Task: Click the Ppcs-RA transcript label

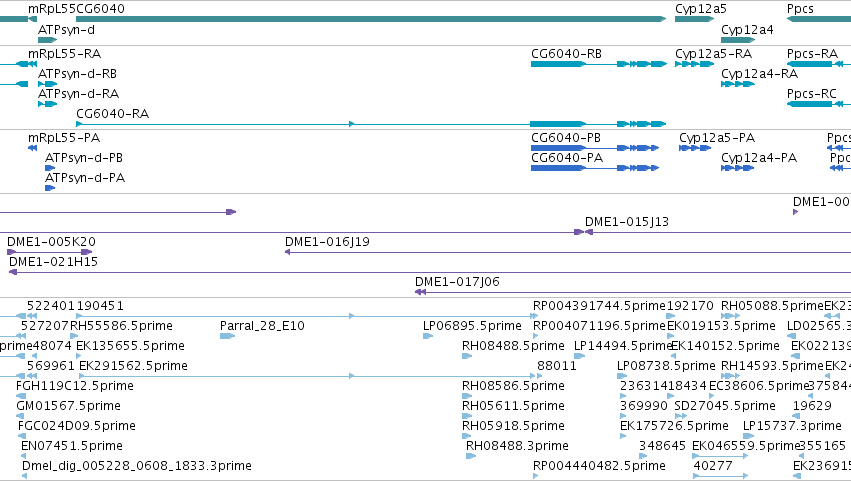Action: [812, 54]
